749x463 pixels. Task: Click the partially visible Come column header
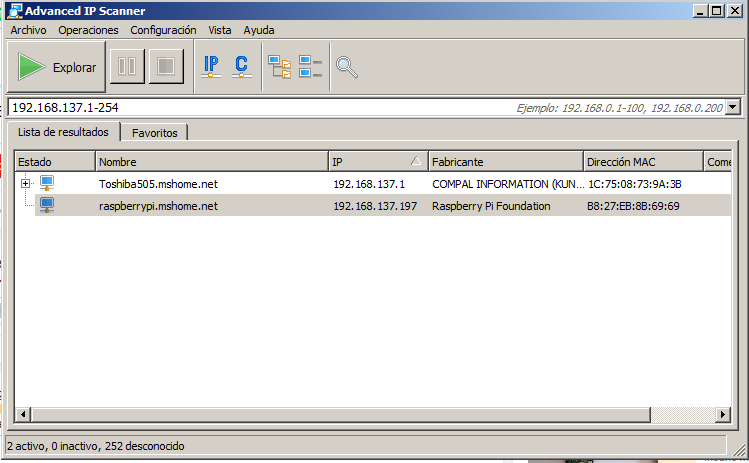(x=718, y=162)
